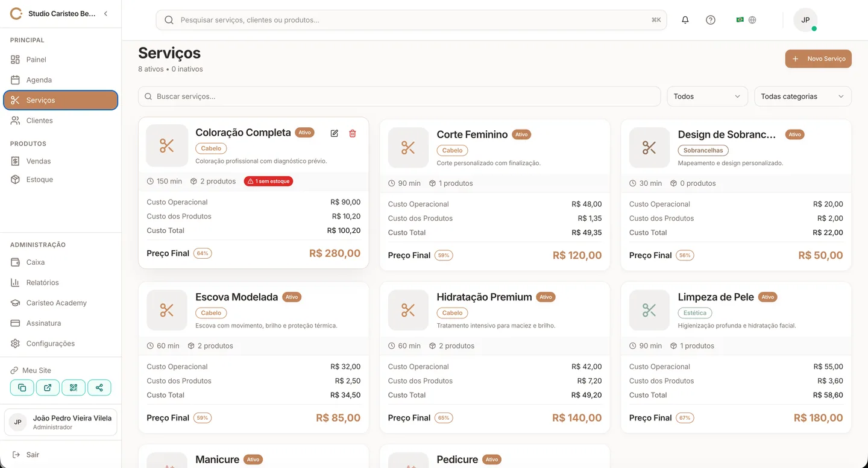
Task: Click the Sobrancelhas category tag
Action: pyautogui.click(x=703, y=151)
